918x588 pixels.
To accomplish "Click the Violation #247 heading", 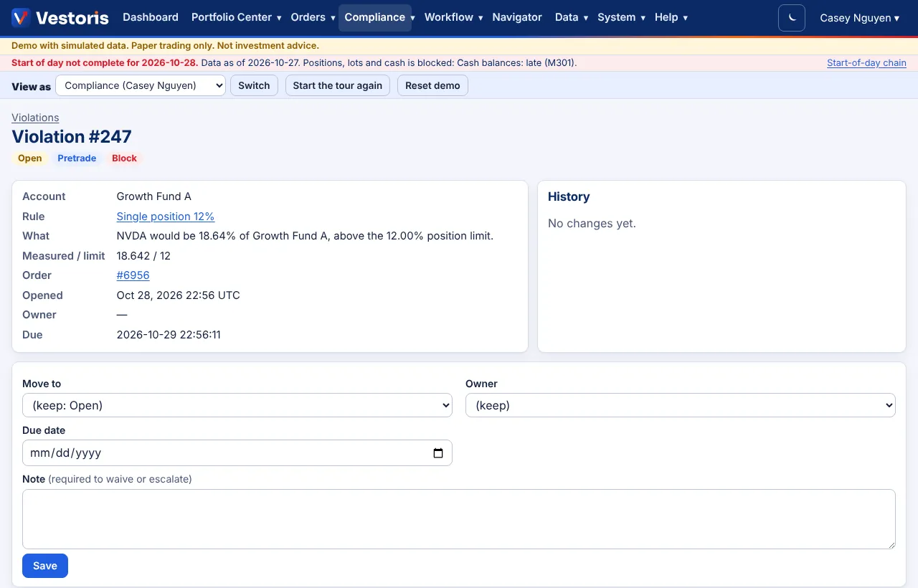I will coord(72,137).
